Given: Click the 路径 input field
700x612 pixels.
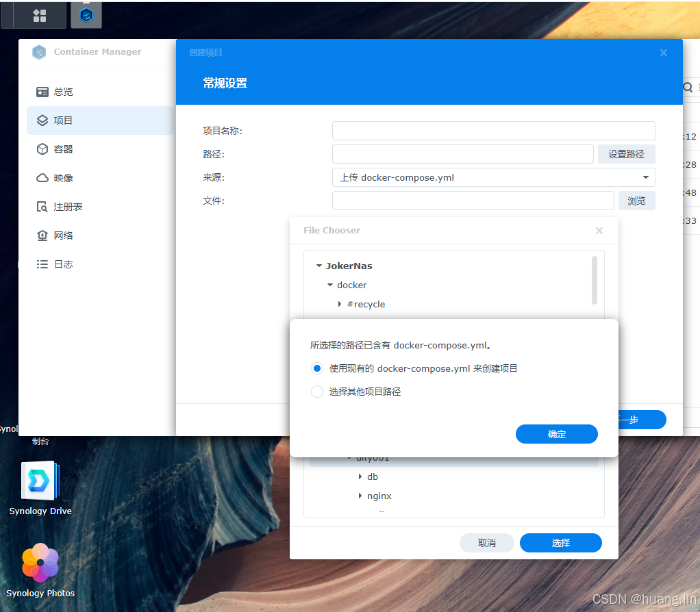Looking at the screenshot, I should [x=462, y=154].
